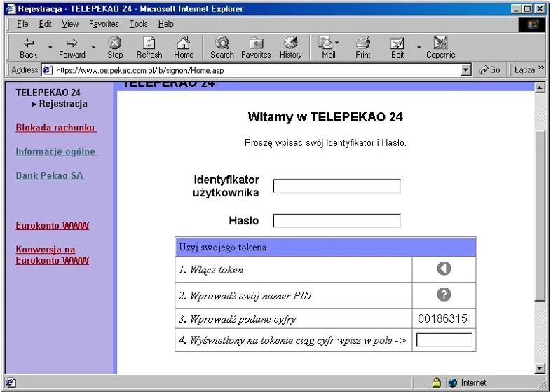Click the token digits response field
The image size is (551, 392).
point(444,340)
